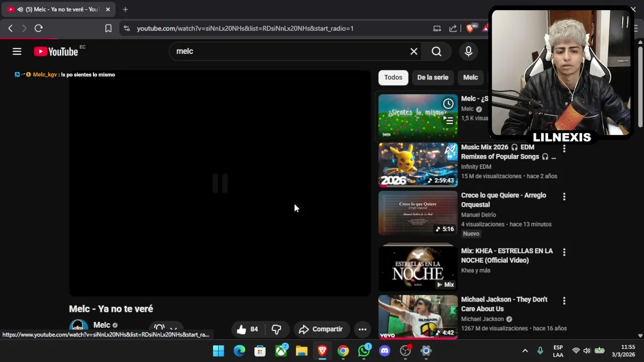Click the address bar URL text

coord(245,28)
